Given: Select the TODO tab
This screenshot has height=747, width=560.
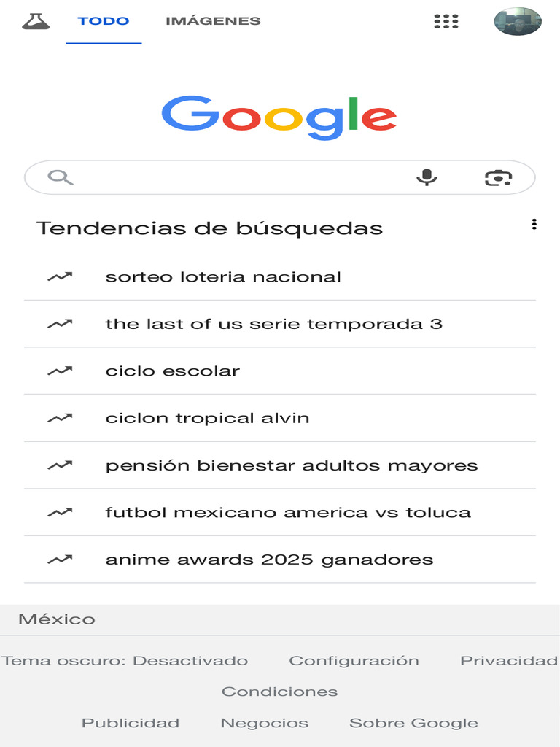Looking at the screenshot, I should [x=104, y=21].
